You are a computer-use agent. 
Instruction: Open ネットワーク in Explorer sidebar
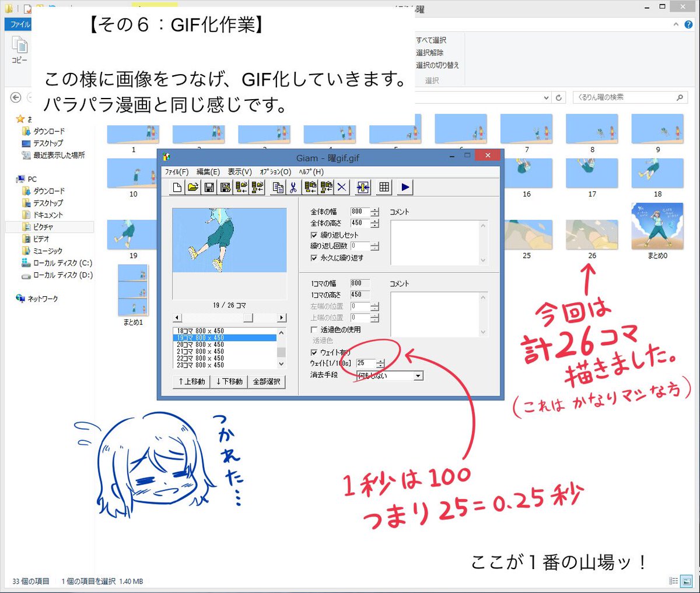click(37, 299)
